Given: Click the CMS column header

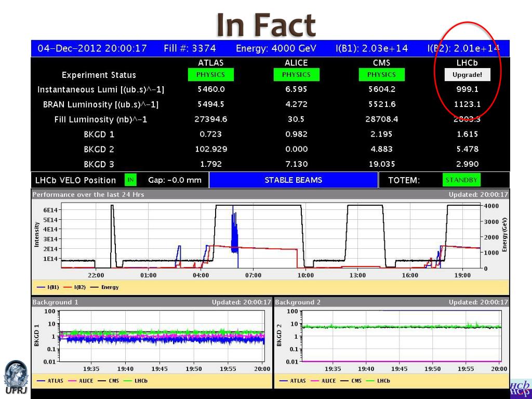Looking at the screenshot, I should [382, 63].
